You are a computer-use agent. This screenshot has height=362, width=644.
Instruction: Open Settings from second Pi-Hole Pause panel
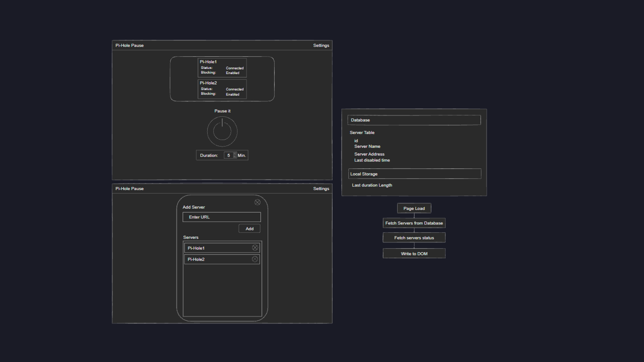tap(321, 188)
